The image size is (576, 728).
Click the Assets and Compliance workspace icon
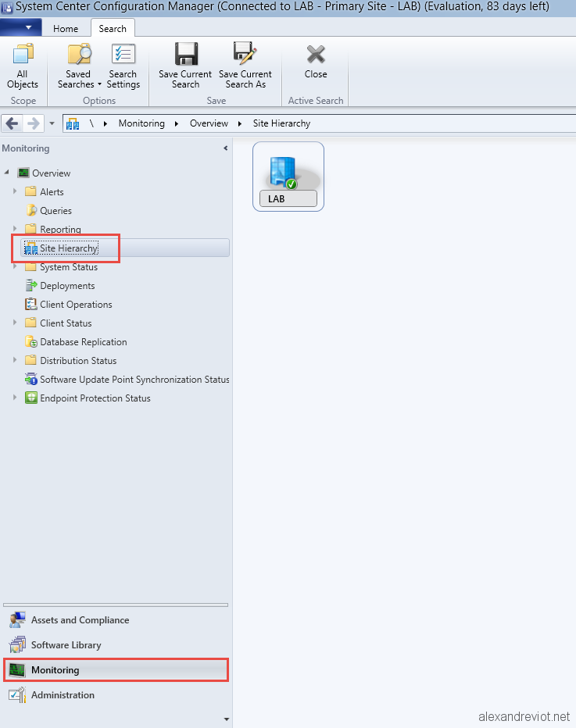[17, 620]
